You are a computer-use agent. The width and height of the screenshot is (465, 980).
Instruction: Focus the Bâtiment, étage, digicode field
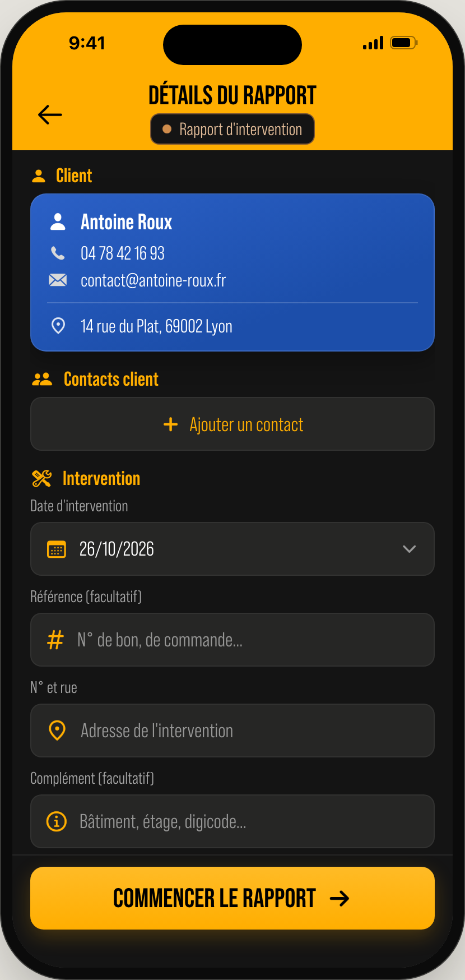(x=232, y=821)
